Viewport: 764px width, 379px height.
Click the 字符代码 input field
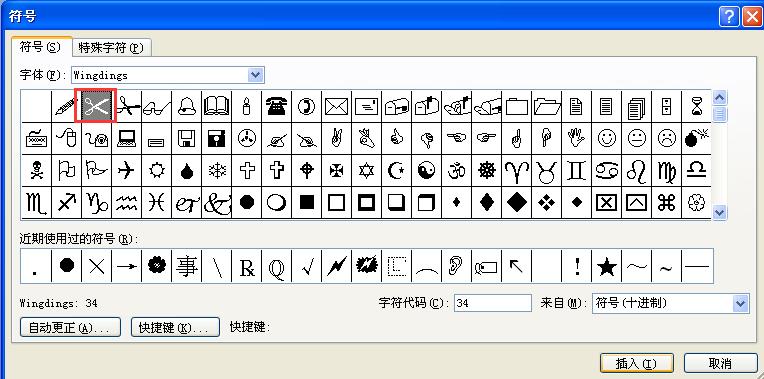[492, 303]
